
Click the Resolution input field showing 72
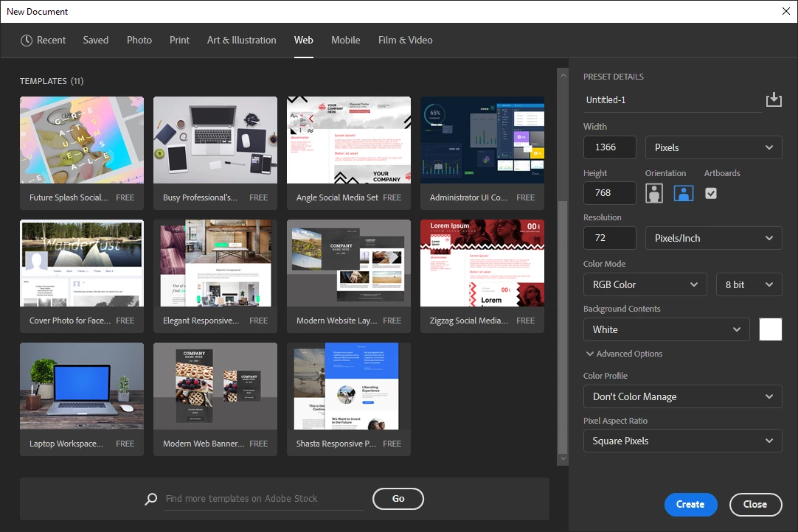(x=610, y=238)
